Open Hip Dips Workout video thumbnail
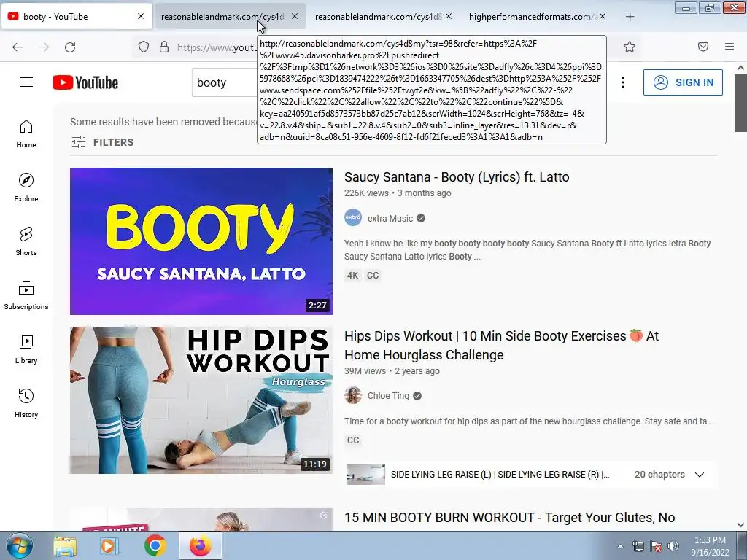 (201, 400)
